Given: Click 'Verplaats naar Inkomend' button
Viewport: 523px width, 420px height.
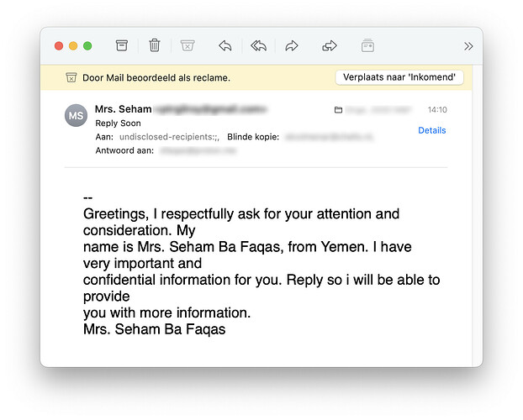Looking at the screenshot, I should [399, 77].
